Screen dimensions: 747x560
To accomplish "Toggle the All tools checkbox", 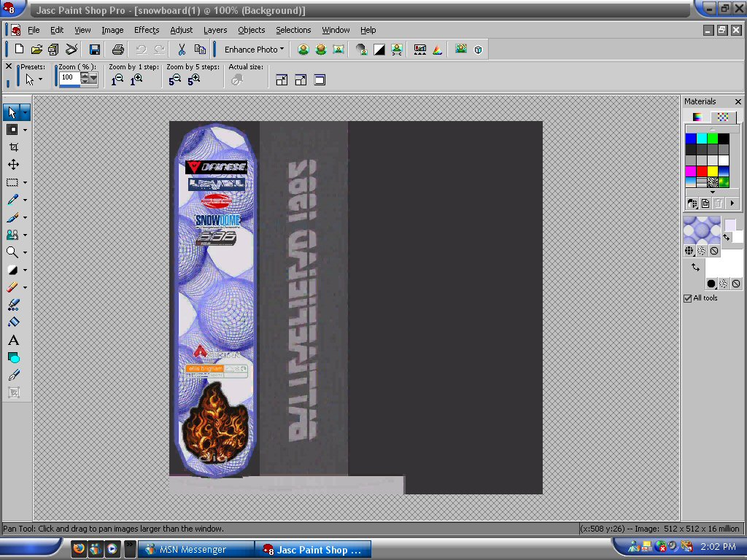I will (x=687, y=298).
